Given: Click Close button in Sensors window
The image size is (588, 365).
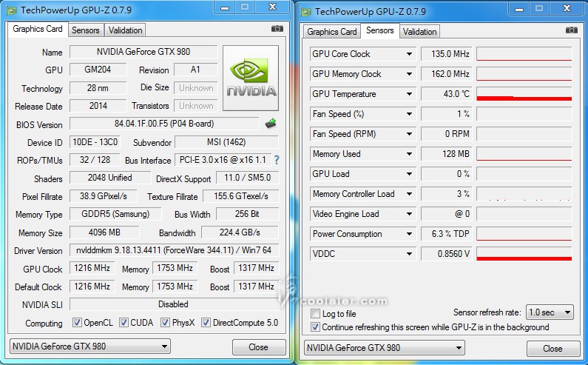Looking at the screenshot, I should [x=552, y=349].
